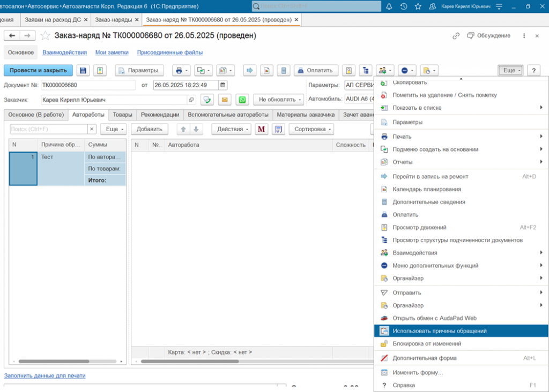Click the save document floppy disk icon
The height and width of the screenshot is (392, 549).
(83, 71)
